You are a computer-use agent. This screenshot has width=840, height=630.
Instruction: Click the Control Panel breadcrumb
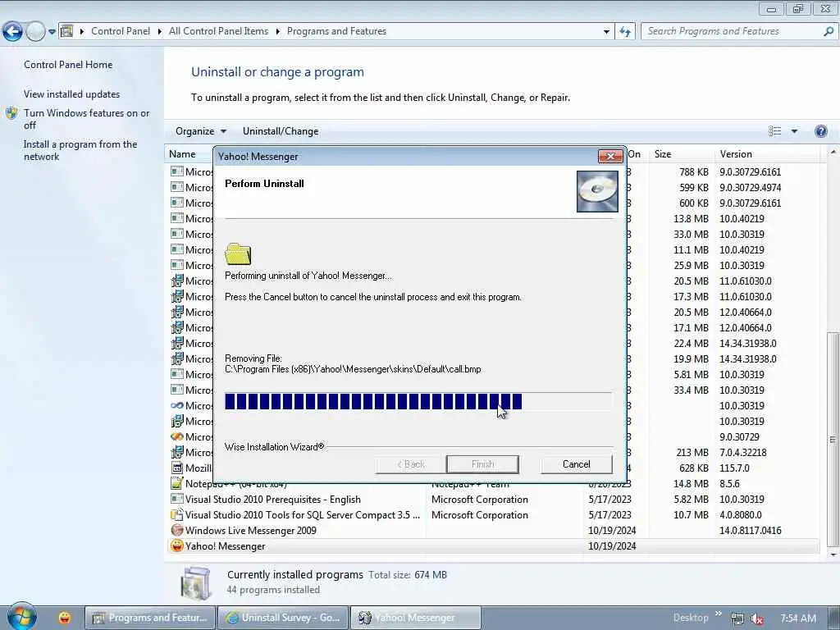coord(121,31)
